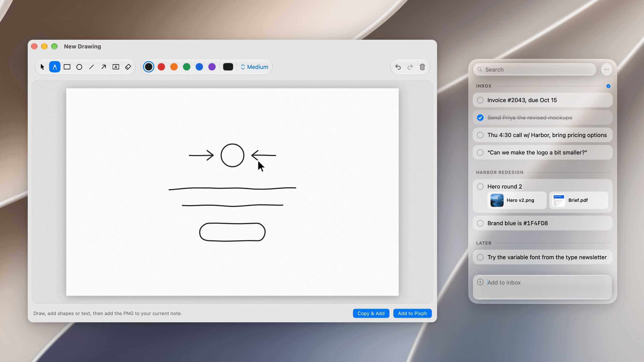
Task: Choose the green color swatch
Action: tap(187, 67)
